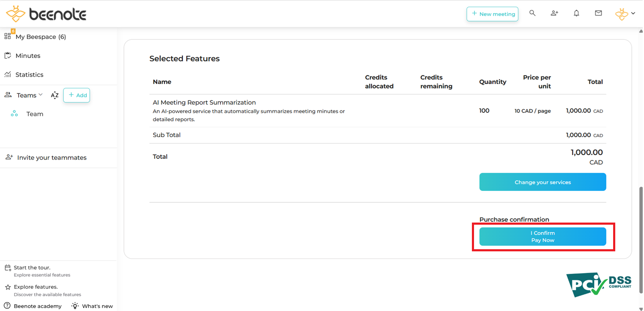The image size is (644, 311).
Task: Click Invite your teammates
Action: (52, 158)
